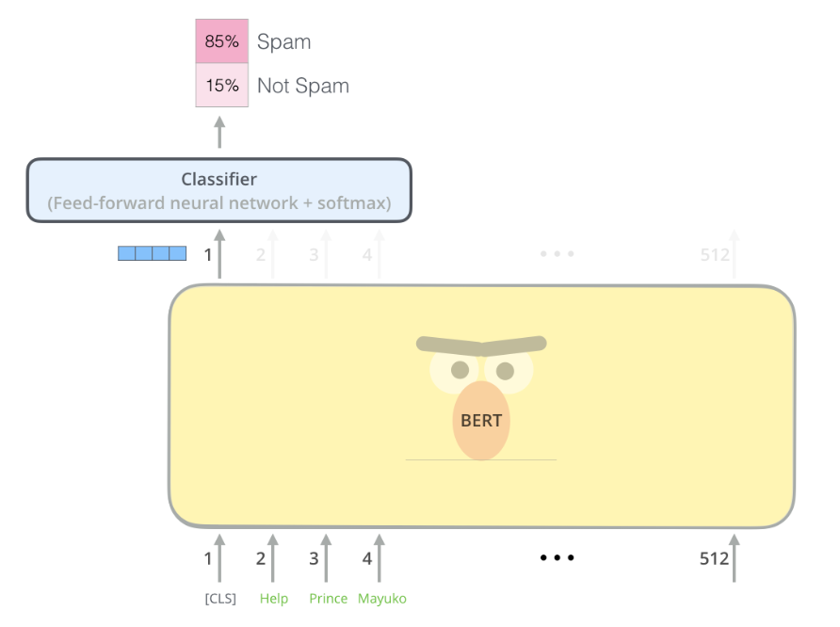Click the green Prince token

tap(328, 599)
